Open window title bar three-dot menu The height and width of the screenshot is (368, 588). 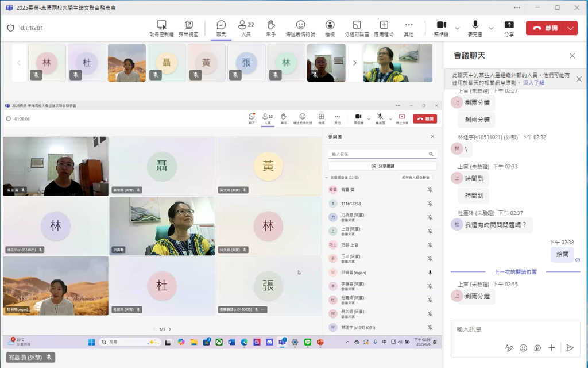point(517,7)
